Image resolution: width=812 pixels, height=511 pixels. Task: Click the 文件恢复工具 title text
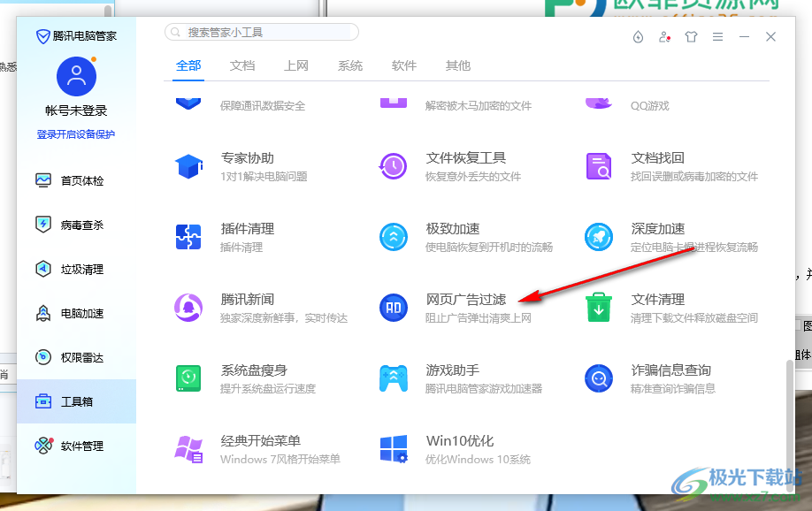point(466,157)
